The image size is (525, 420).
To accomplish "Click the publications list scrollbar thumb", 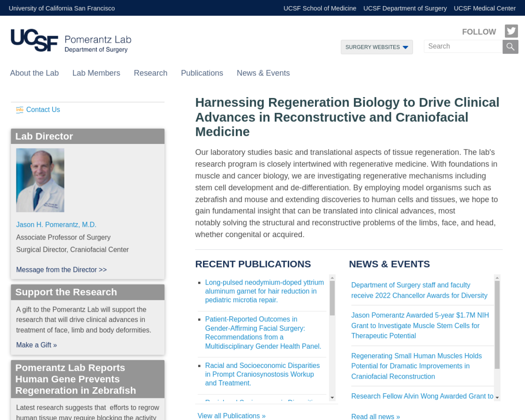I will 332,298.
